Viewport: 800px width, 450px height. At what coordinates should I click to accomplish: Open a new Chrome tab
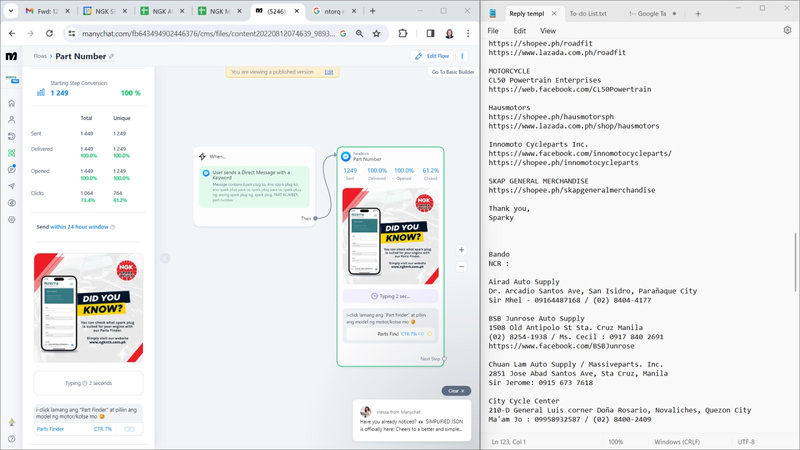click(372, 11)
